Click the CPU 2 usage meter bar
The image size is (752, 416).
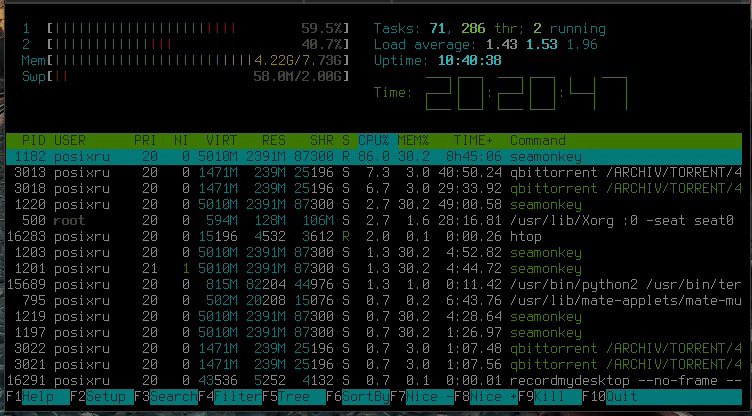[198, 45]
